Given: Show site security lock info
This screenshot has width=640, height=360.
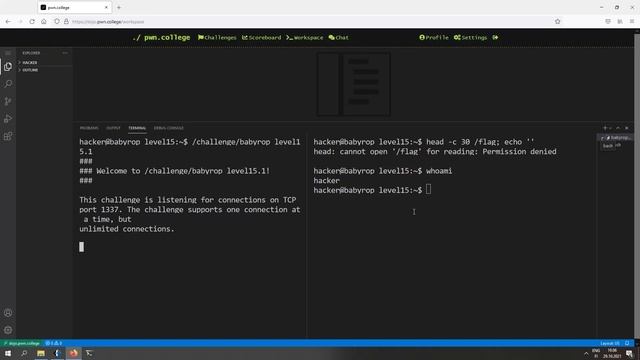Looking at the screenshot, I should 66,22.
